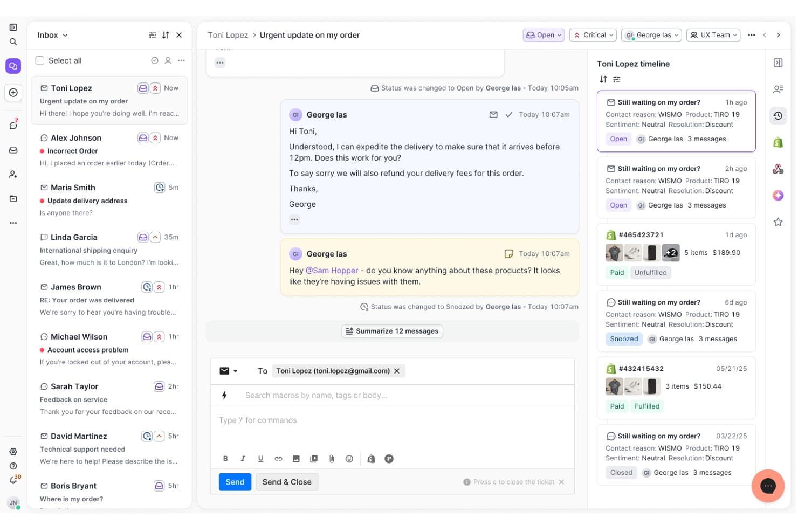Image resolution: width=798 pixels, height=532 pixels.
Task: Toggle left sidebar collapse icon at top
Action: 13,27
